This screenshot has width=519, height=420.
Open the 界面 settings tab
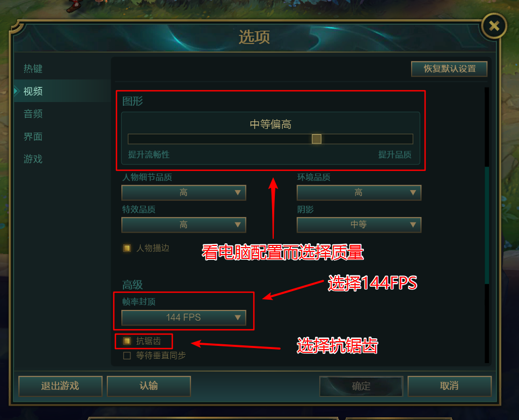point(33,136)
